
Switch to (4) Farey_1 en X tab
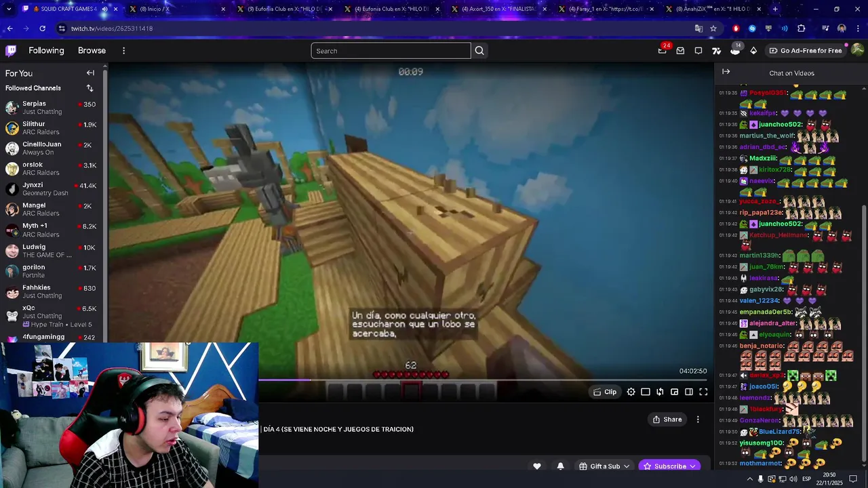click(606, 9)
